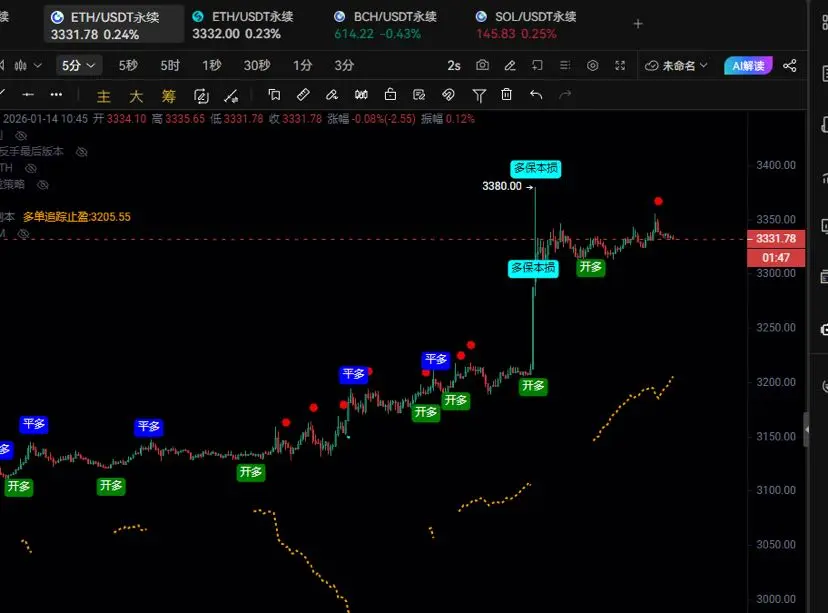Click the upper 多保本损 marker above 3380.00
The height and width of the screenshot is (613, 828).
(535, 168)
